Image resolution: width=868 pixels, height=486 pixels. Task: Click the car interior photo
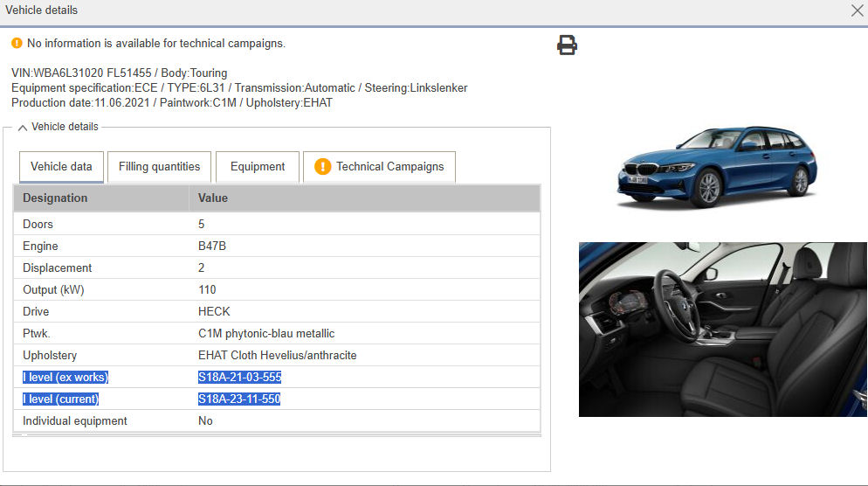[x=722, y=329]
